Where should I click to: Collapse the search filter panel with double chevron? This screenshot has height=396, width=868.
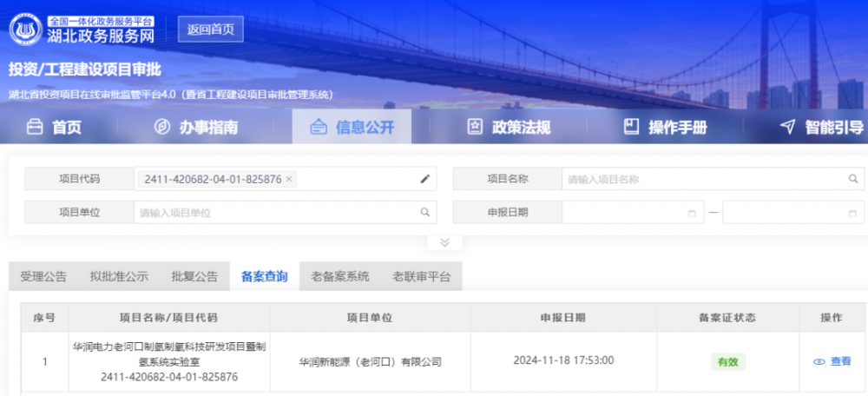tap(444, 242)
